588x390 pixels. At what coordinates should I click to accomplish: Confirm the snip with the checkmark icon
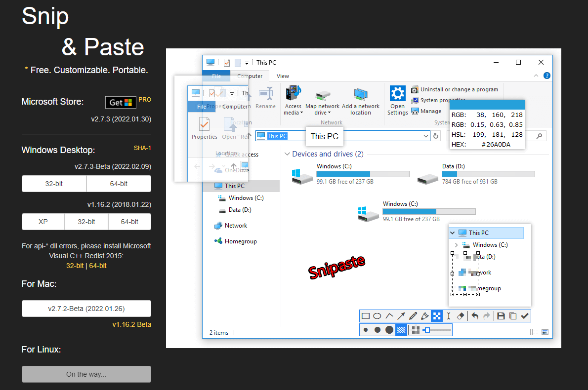click(x=525, y=316)
